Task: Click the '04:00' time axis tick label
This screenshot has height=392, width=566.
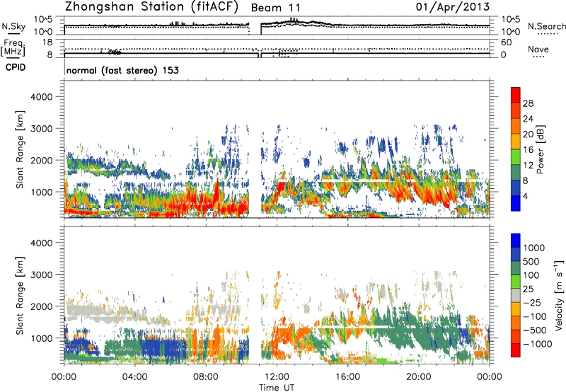Action: pos(134,377)
